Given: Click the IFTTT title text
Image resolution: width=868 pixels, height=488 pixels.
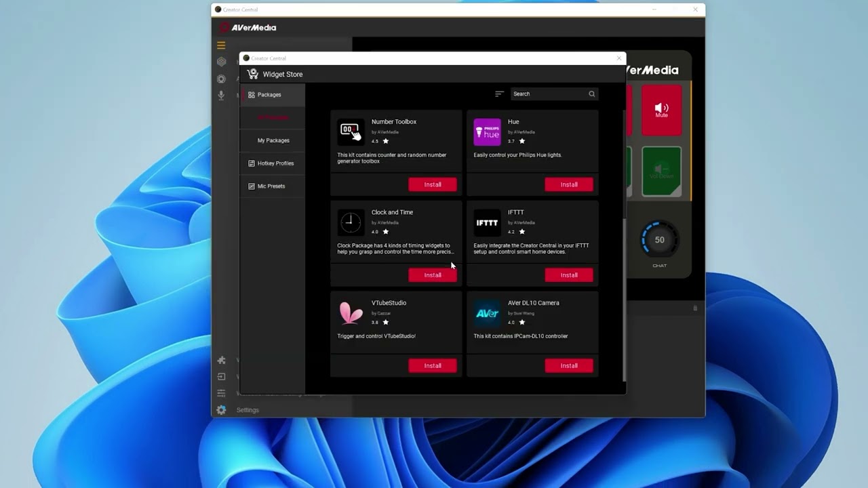Looking at the screenshot, I should (515, 212).
